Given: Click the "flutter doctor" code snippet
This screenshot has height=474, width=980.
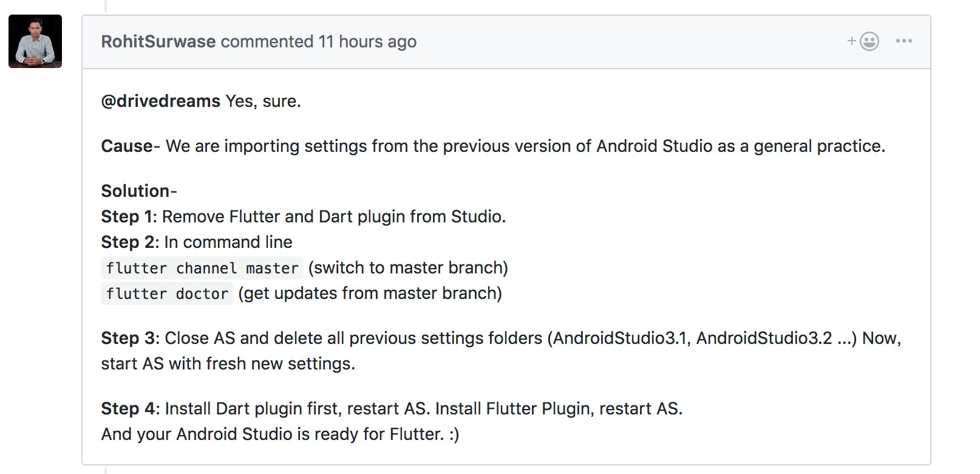Looking at the screenshot, I should tap(167, 294).
